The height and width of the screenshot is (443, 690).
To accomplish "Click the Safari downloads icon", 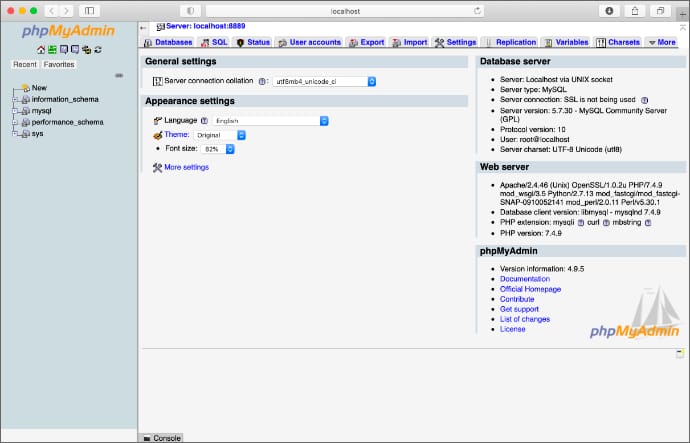I will click(x=609, y=10).
